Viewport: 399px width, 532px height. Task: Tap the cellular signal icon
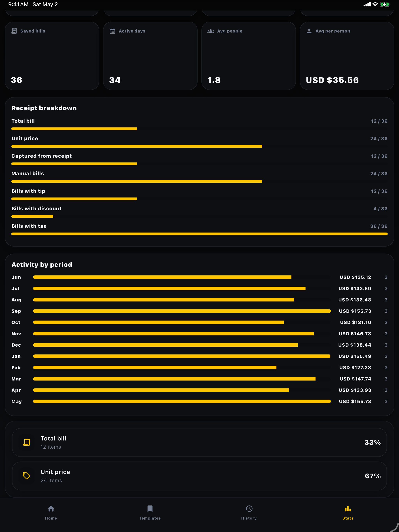coord(367,4)
